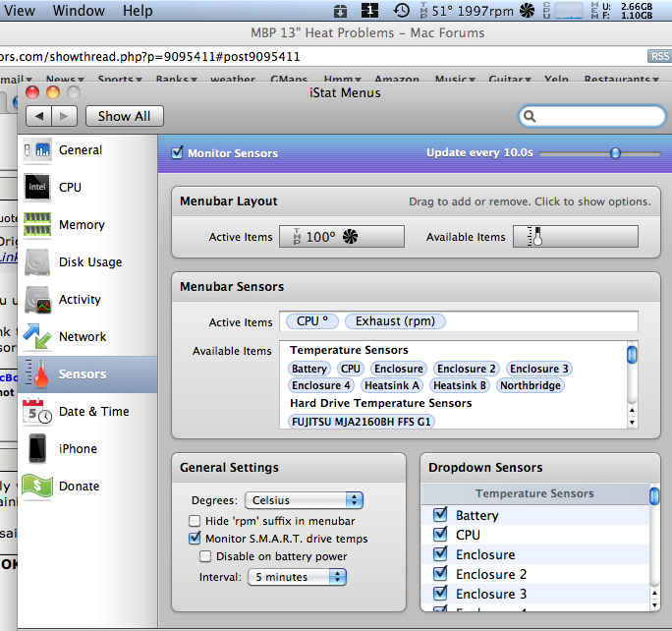This screenshot has height=631, width=672.
Task: Open the Interval 5 minutes dropdown
Action: coord(297,577)
